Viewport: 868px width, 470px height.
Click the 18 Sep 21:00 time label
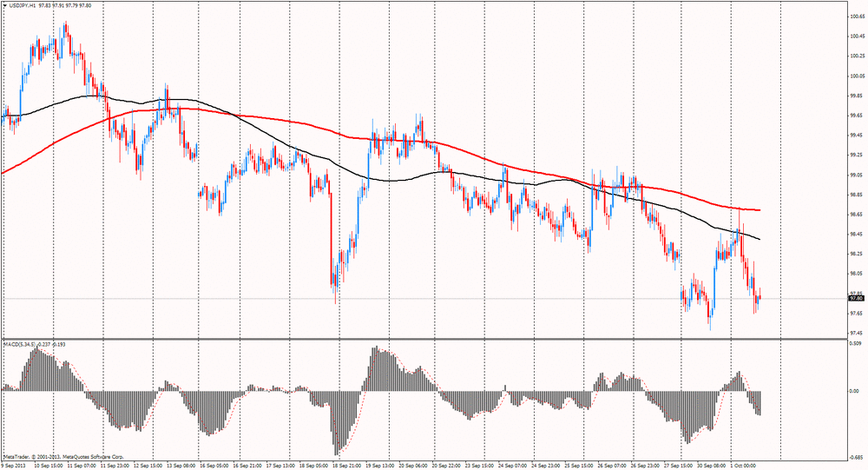[x=347, y=467]
